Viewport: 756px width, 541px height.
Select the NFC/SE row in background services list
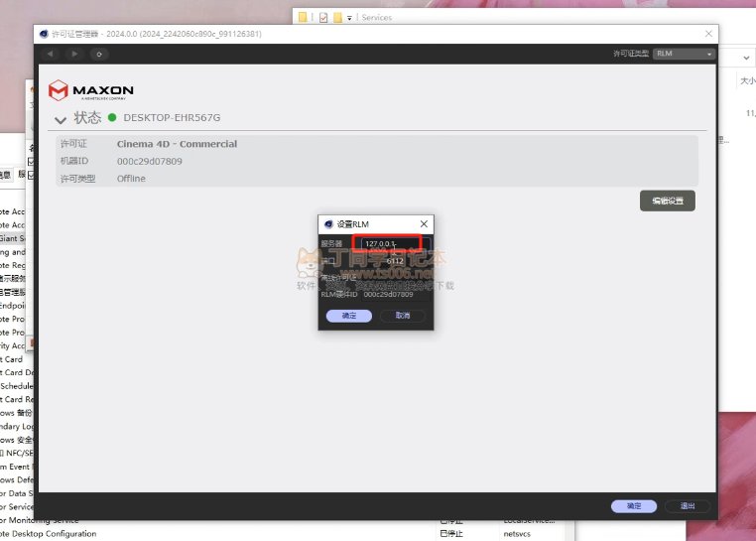click(17, 454)
